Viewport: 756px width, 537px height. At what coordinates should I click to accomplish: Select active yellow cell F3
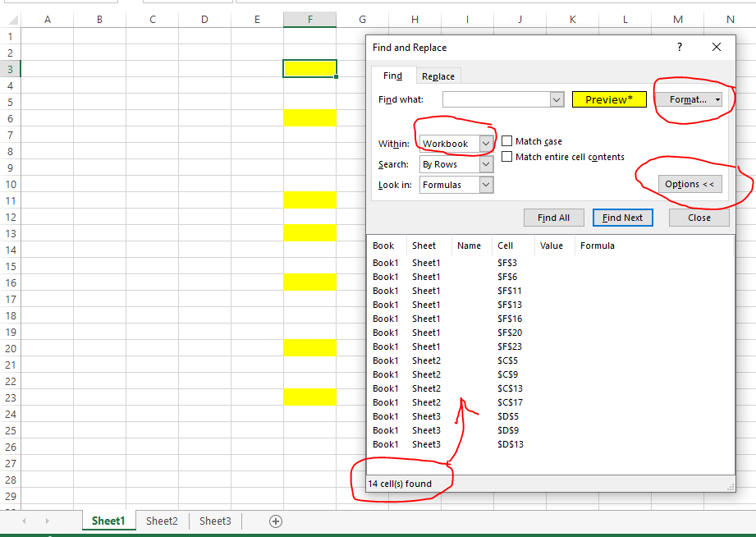(x=309, y=68)
